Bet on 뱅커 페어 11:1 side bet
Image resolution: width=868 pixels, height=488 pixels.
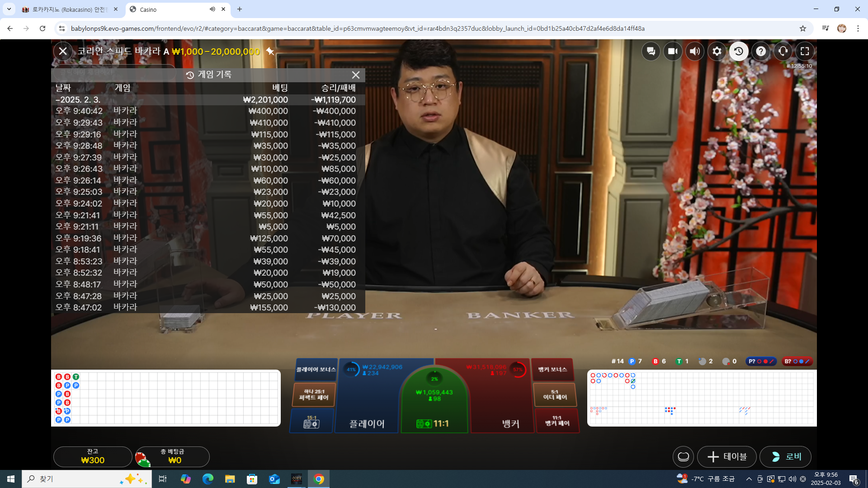point(557,421)
